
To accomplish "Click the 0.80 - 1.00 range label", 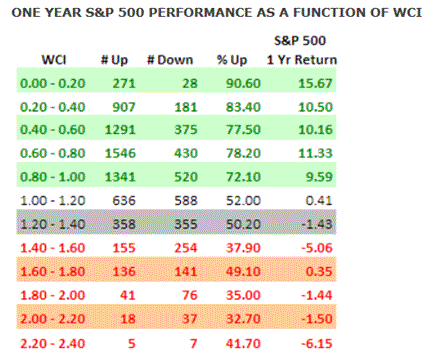I will 53,177.
